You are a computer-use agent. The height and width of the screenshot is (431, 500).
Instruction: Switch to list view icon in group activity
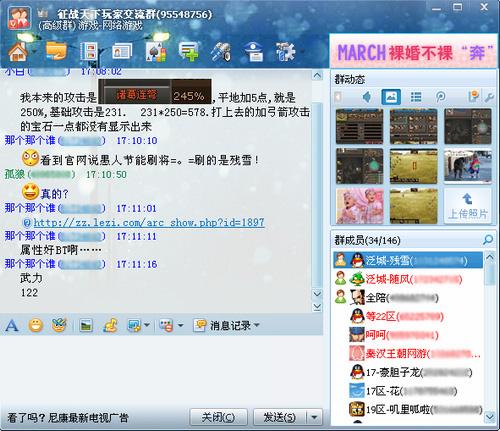[416, 97]
